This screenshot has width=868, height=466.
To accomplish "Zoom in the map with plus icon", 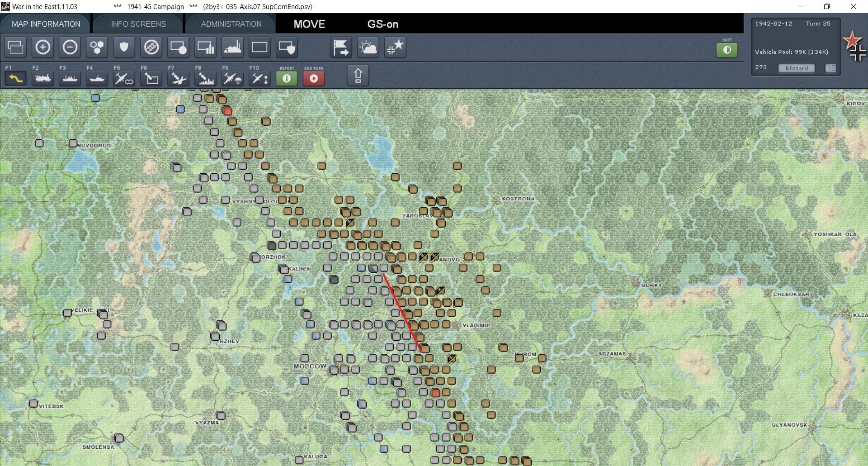I will tap(43, 47).
